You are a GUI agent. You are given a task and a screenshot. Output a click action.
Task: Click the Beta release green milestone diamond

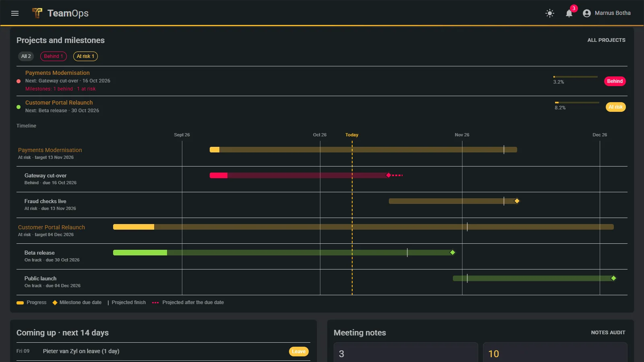tap(453, 253)
